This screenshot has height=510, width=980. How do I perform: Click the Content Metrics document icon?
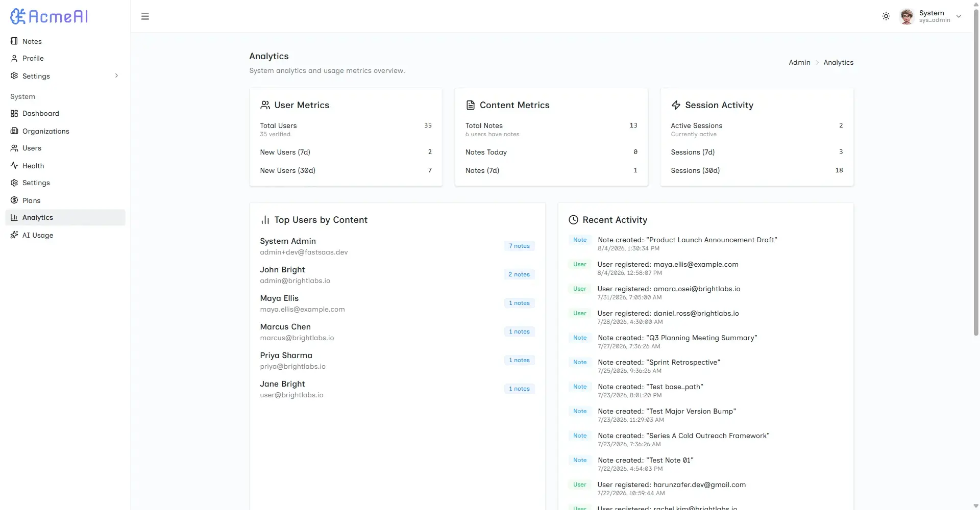(x=470, y=105)
